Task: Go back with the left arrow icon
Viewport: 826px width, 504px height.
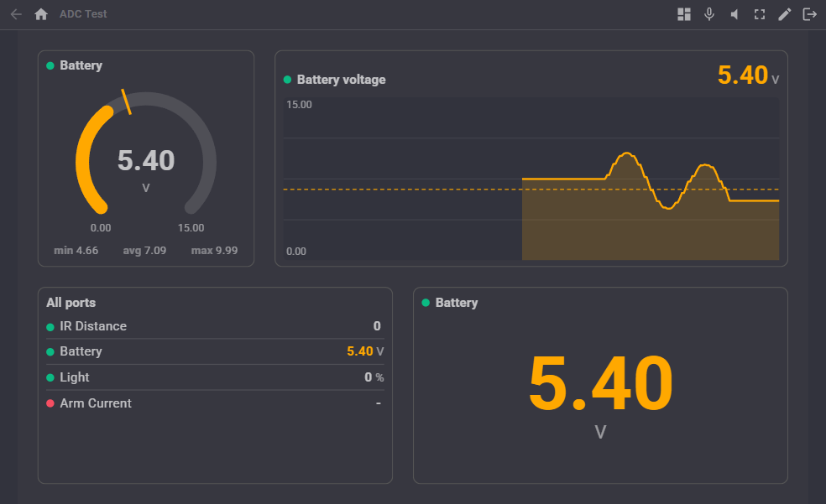Action: [16, 14]
